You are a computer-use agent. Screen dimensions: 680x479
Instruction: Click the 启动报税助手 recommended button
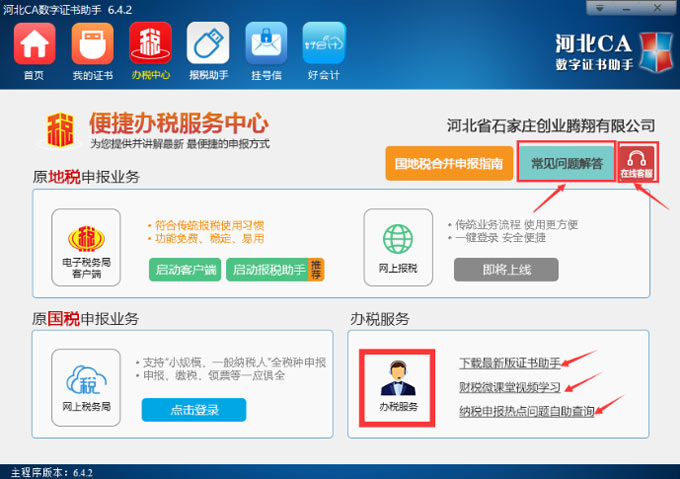point(275,270)
